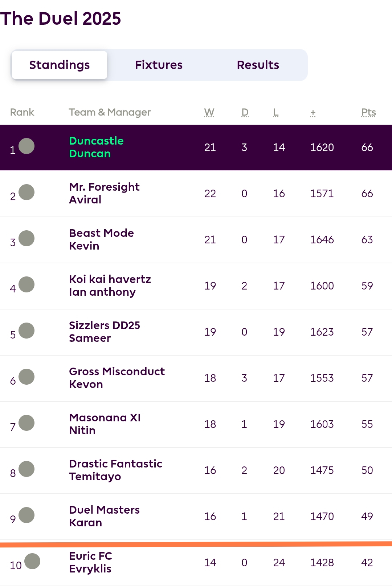The image size is (392, 587).
Task: Click the gray circle icon for Beast Mode
Action: pyautogui.click(x=26, y=238)
